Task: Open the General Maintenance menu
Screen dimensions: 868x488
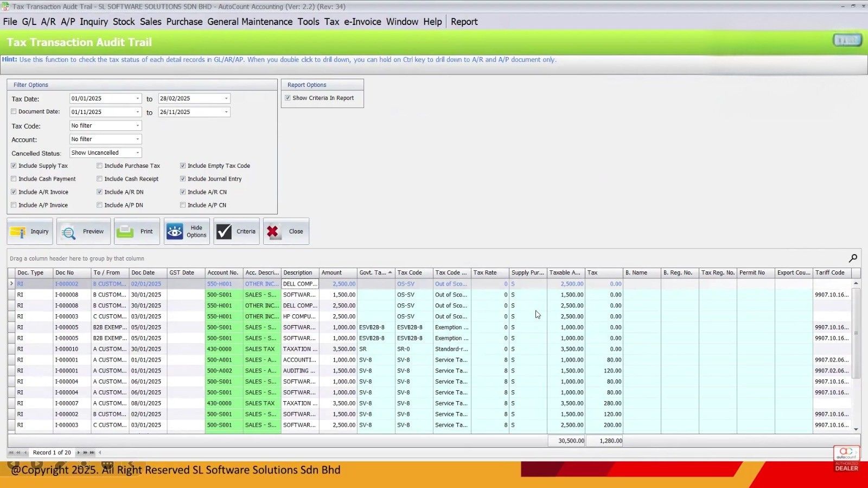Action: (x=250, y=22)
